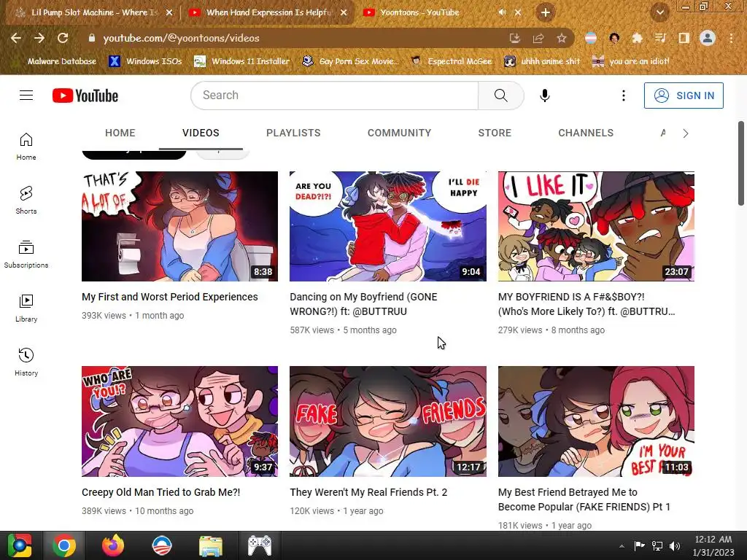Open the YouTube hamburger guide menu
Viewport: 747px width, 560px height.
tap(26, 96)
